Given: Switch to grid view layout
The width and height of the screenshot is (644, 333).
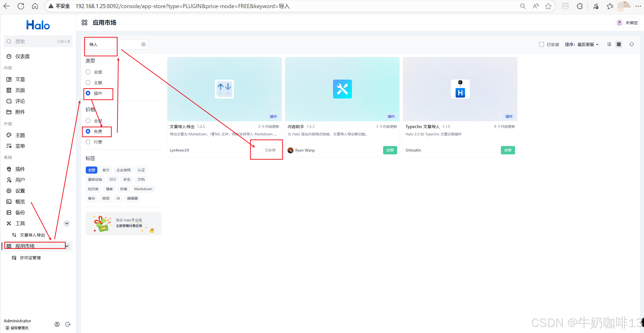Looking at the screenshot, I should point(619,44).
